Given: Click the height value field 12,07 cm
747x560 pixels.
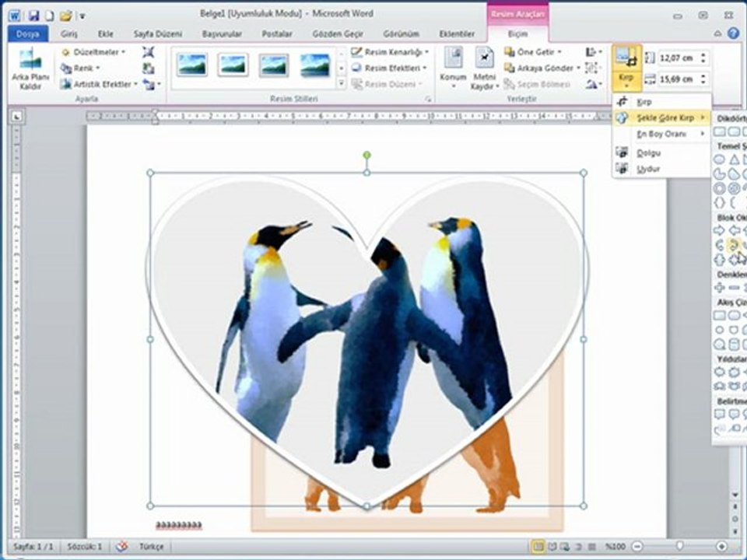Looking at the screenshot, I should 678,58.
